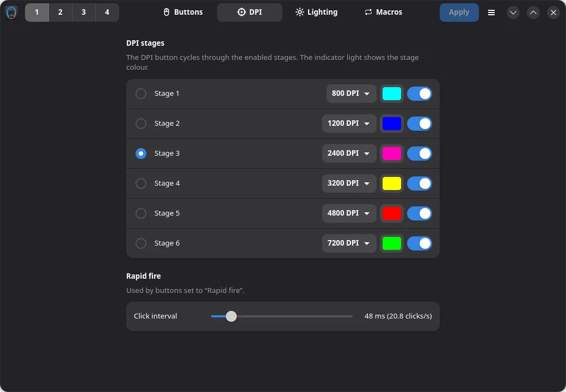Set Stage 4 as the active stage
The image size is (566, 392).
coord(141,183)
